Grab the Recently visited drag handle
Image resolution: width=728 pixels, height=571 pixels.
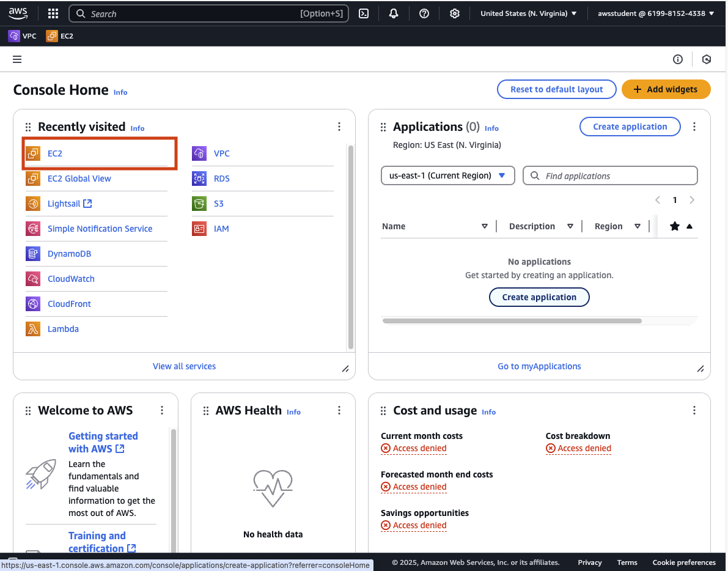point(28,127)
